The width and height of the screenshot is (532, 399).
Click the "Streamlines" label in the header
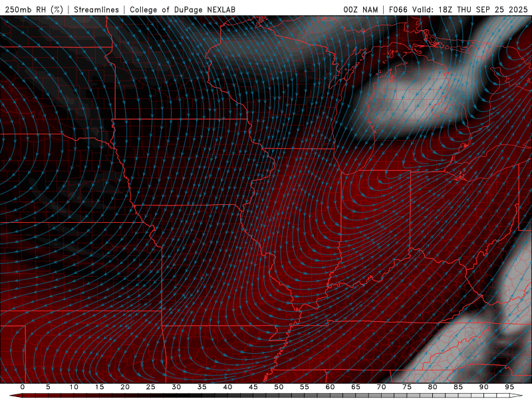pyautogui.click(x=96, y=9)
